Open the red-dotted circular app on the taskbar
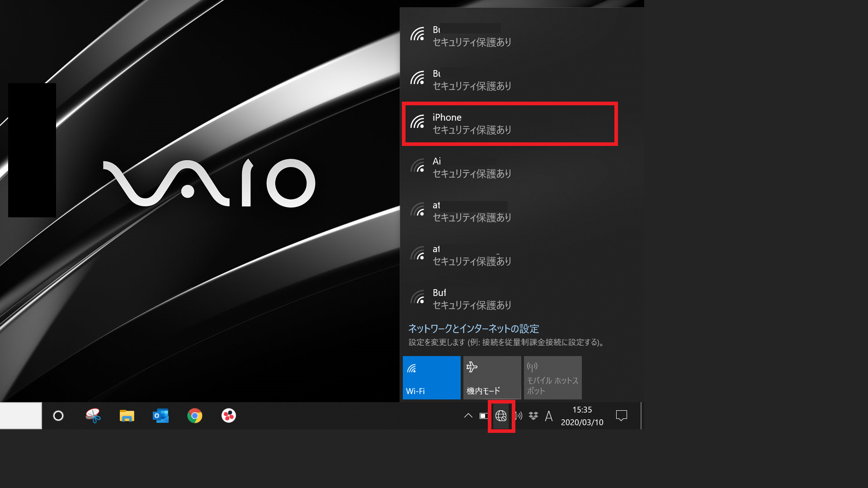868x488 pixels. [x=229, y=416]
